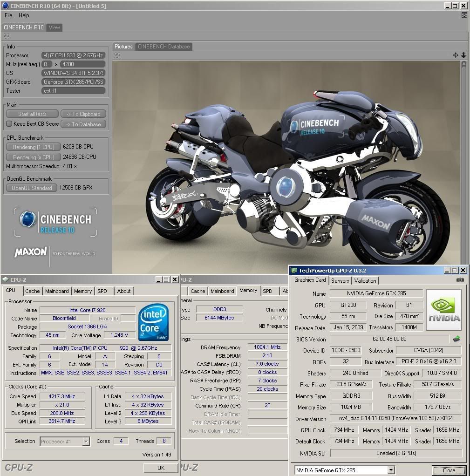Open the CINEBENCH Database tab
Image resolution: width=470 pixels, height=476 pixels.
pos(163,47)
